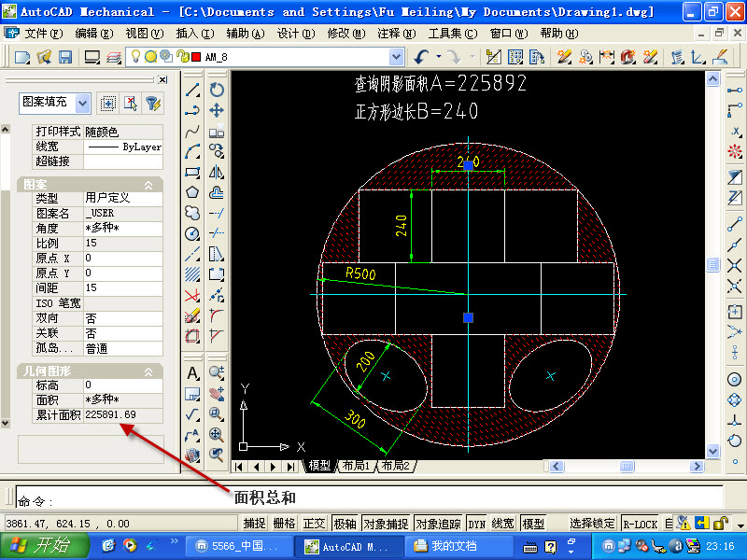Click the Rectangle draw tool
The height and width of the screenshot is (560, 747).
192,172
